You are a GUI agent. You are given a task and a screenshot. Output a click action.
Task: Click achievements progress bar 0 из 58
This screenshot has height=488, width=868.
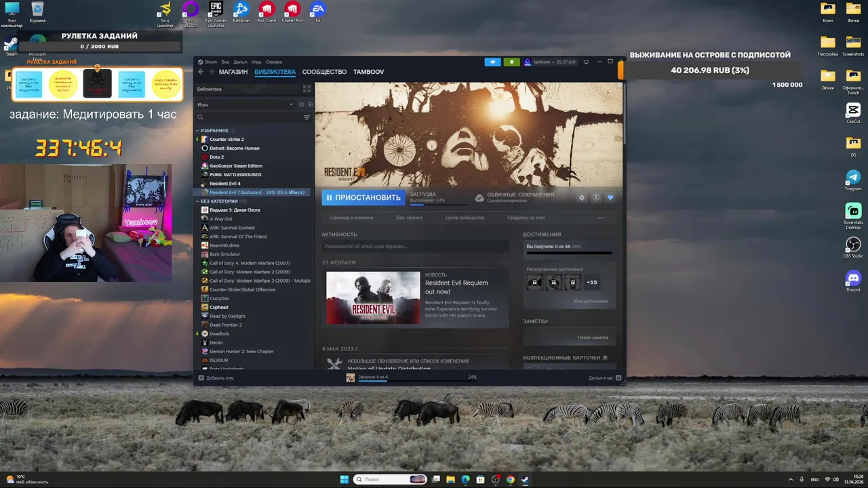pos(570,252)
